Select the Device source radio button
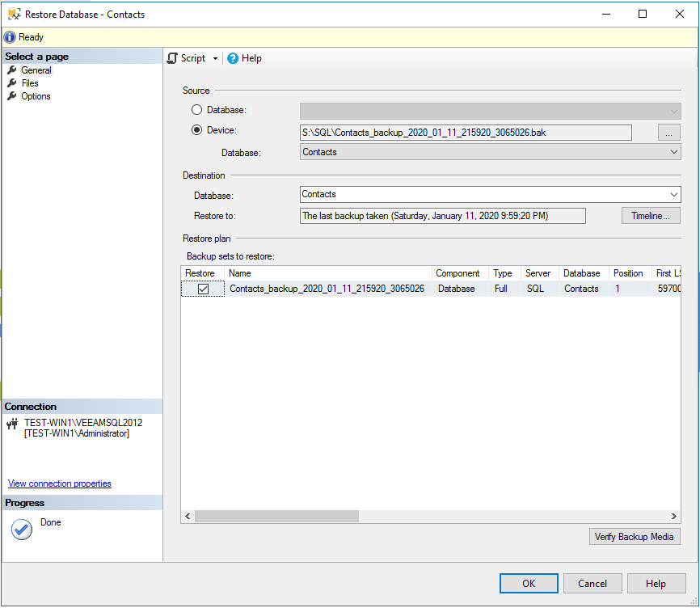The width and height of the screenshot is (700, 608). pos(196,130)
